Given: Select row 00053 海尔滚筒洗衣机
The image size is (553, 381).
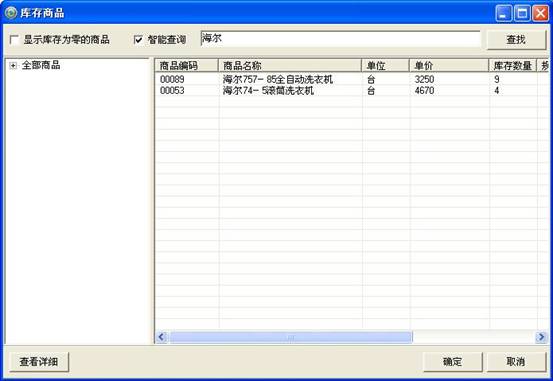Looking at the screenshot, I should tap(352, 91).
